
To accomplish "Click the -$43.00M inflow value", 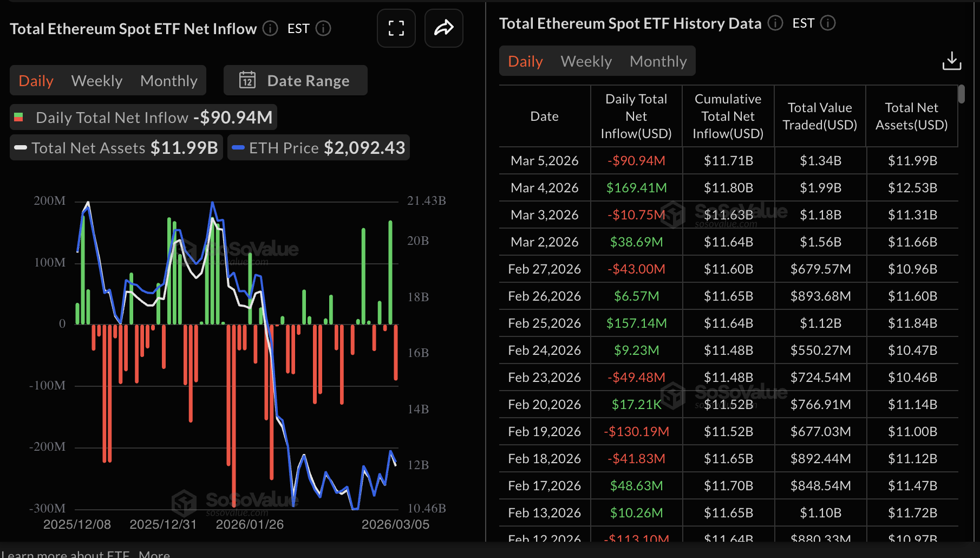I will click(x=636, y=269).
